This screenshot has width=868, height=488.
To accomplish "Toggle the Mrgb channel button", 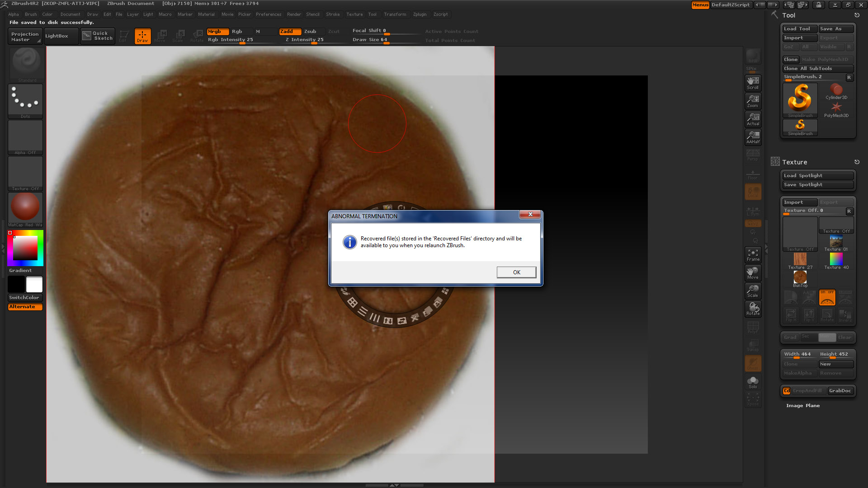I will pos(217,32).
